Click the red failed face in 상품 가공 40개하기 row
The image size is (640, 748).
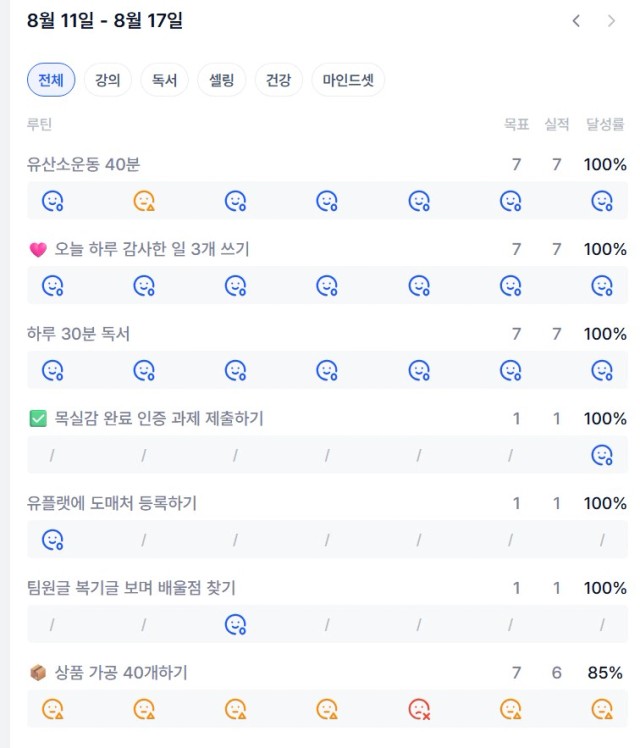pos(419,709)
